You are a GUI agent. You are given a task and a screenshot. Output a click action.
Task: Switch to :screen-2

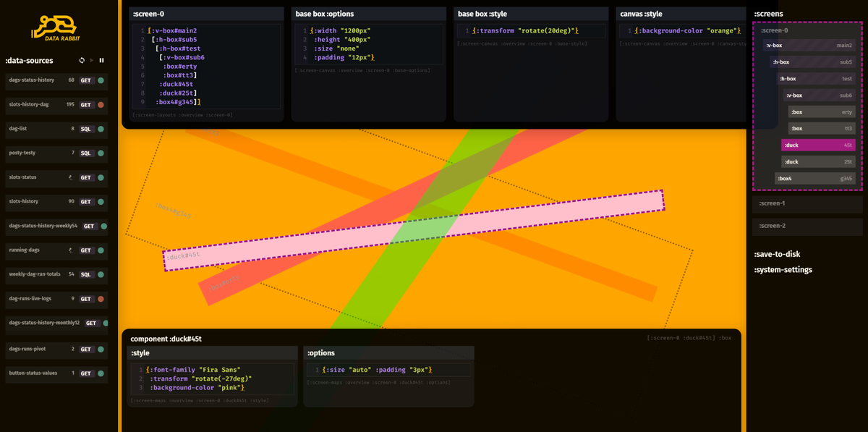(x=807, y=226)
